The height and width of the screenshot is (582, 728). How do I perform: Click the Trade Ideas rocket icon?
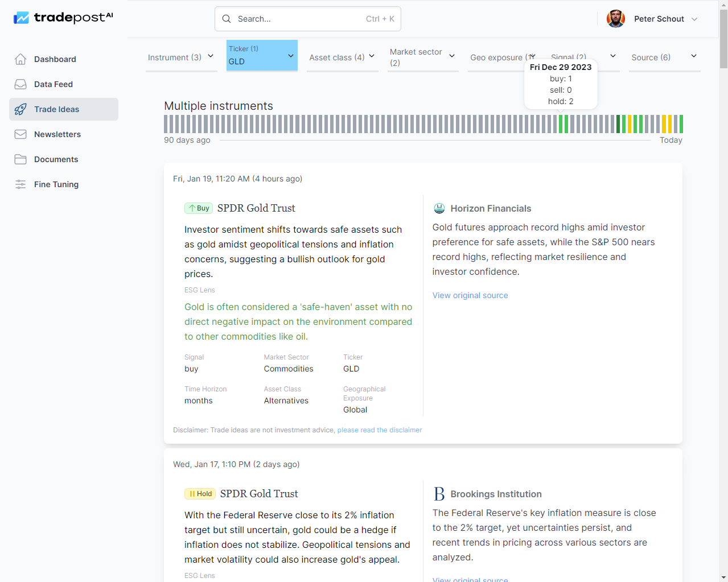coord(20,109)
